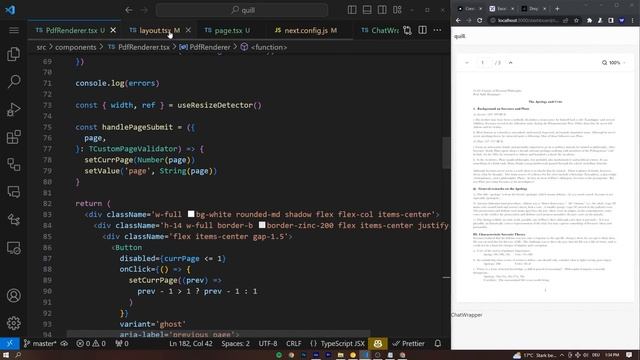This screenshot has width=640, height=360.
Task: Click line number 82 in the gutter
Action: tap(47, 203)
